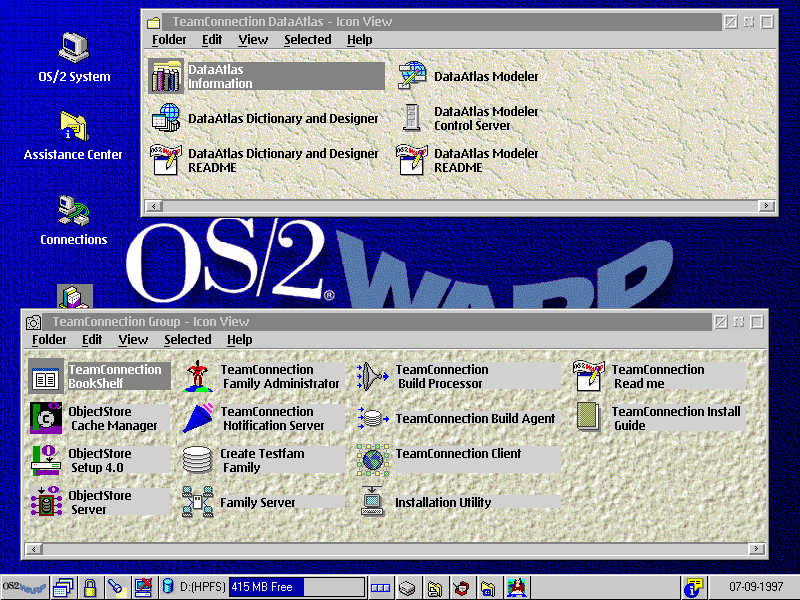800x600 pixels.
Task: Launch ObjectStore Server icon
Action: pos(45,502)
